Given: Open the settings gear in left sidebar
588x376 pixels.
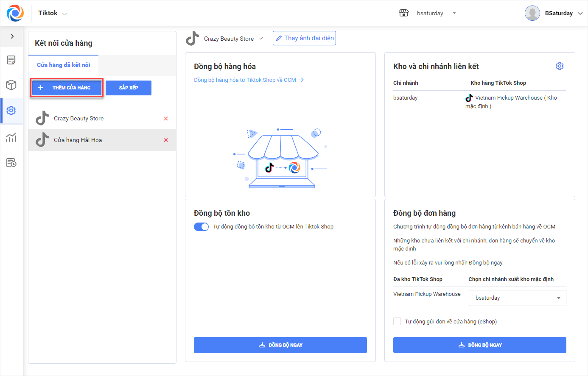Looking at the screenshot, I should pos(11,111).
